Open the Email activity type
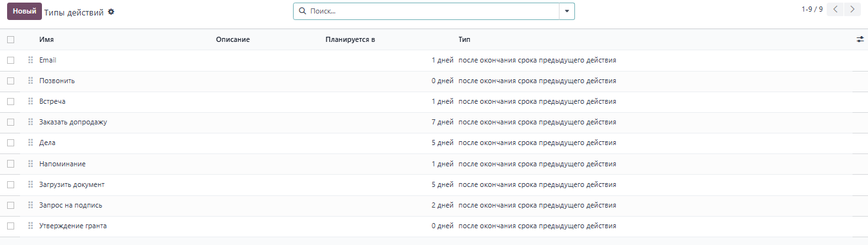Image resolution: width=868 pixels, height=245 pixels. (48, 60)
